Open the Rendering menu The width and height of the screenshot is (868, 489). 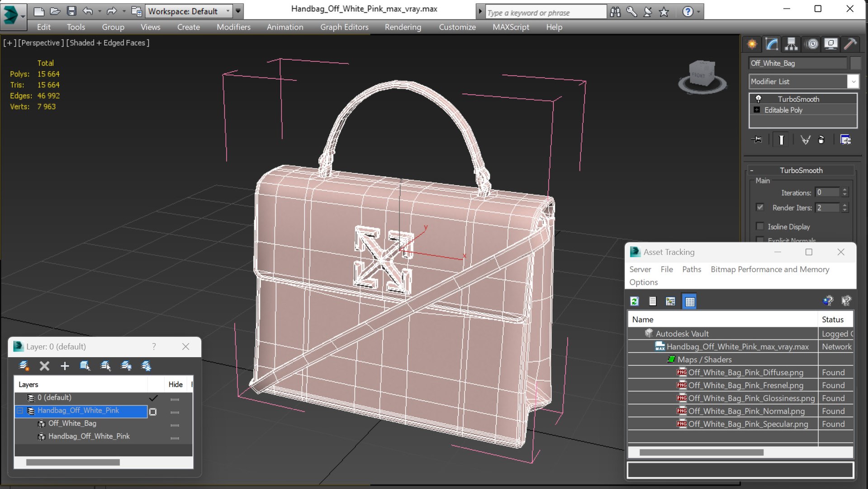(403, 27)
